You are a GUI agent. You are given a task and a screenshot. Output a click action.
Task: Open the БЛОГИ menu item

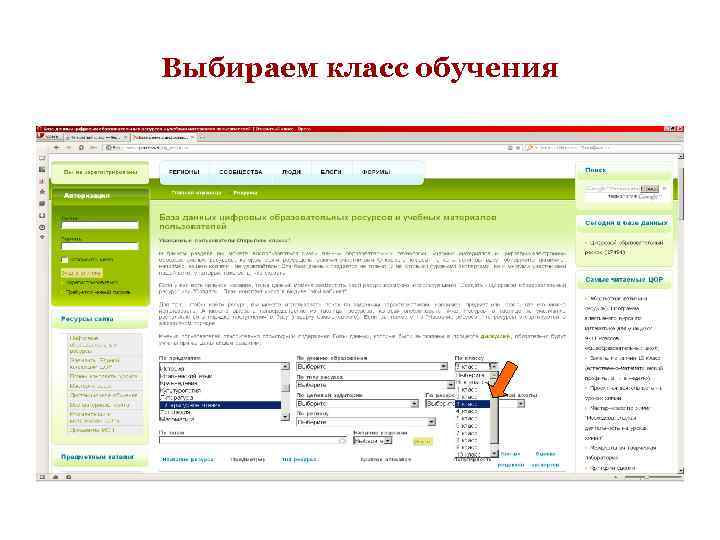(331, 172)
